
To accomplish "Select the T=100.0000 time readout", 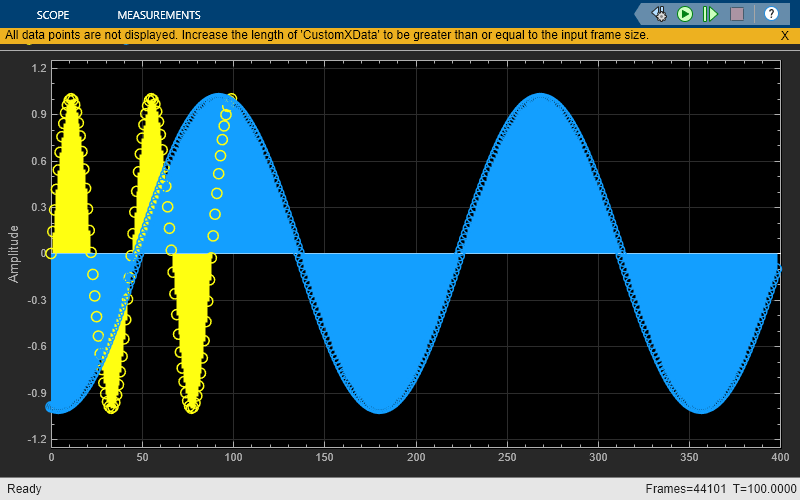I will [x=765, y=489].
